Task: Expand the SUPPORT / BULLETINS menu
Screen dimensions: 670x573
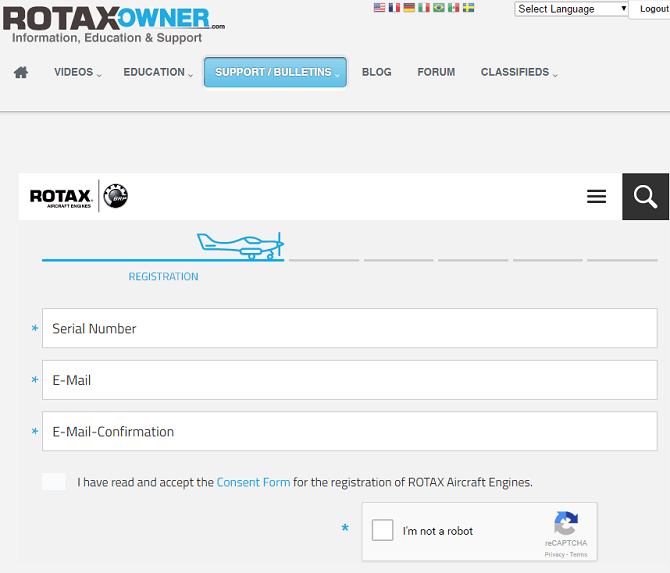Action: (x=275, y=72)
